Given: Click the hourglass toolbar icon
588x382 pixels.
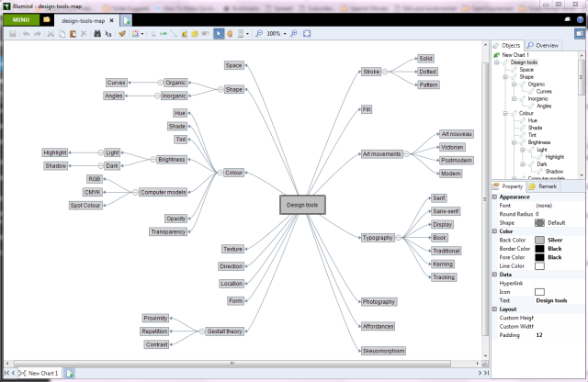Looking at the screenshot, I should 241,34.
